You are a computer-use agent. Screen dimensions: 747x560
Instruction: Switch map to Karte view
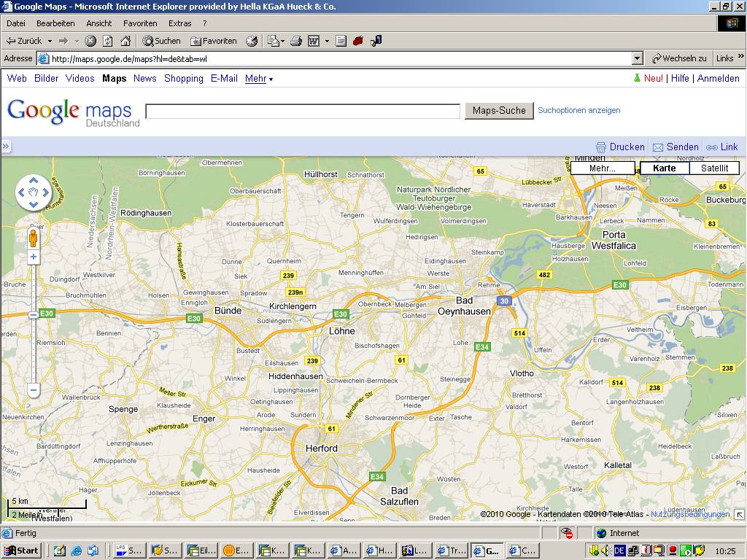point(665,168)
